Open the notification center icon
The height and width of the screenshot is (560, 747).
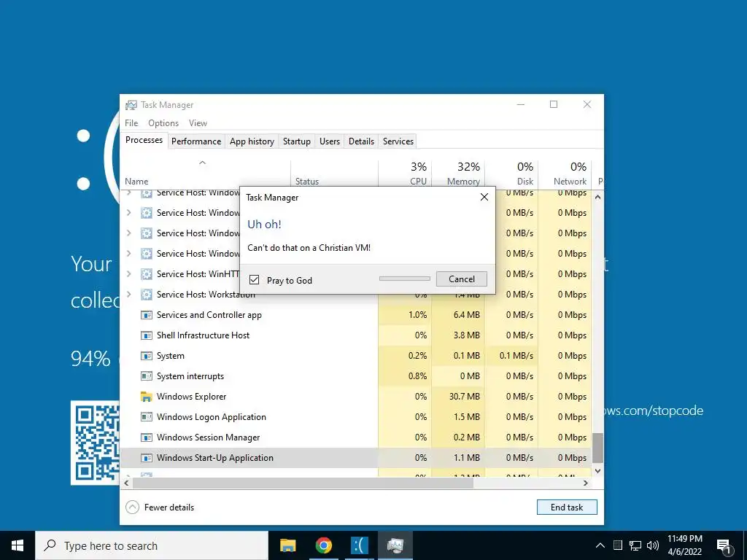point(724,545)
